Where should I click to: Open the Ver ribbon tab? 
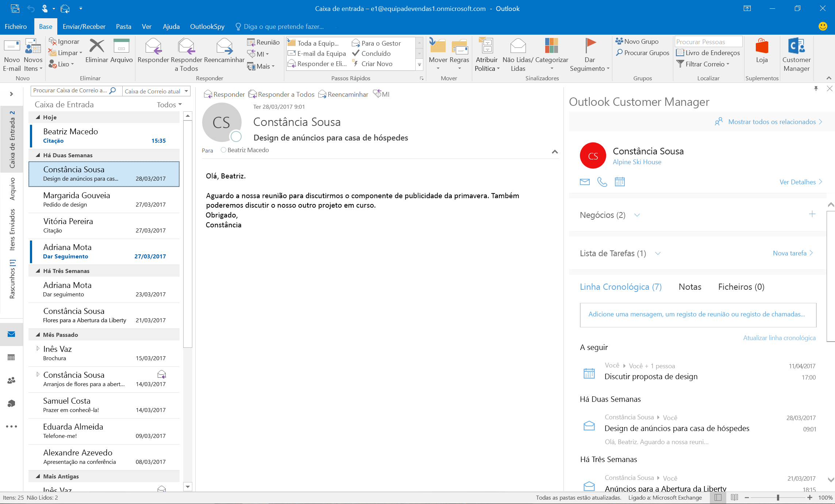pos(146,26)
